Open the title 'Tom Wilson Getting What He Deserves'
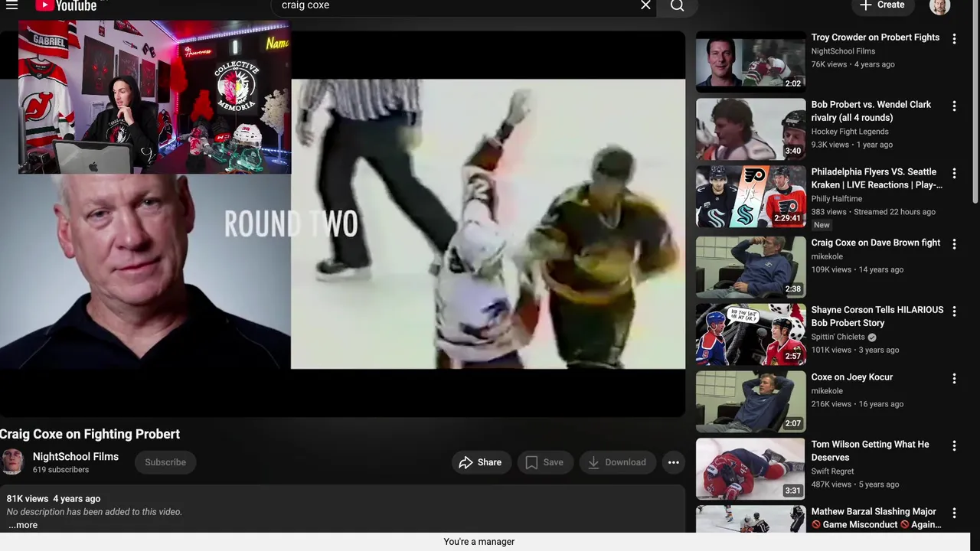The height and width of the screenshot is (551, 980). (871, 451)
